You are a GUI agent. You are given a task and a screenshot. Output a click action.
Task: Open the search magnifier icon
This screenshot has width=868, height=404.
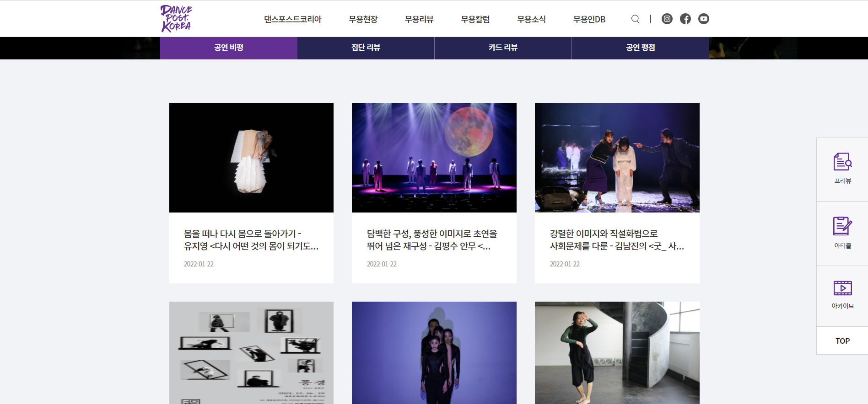[635, 19]
